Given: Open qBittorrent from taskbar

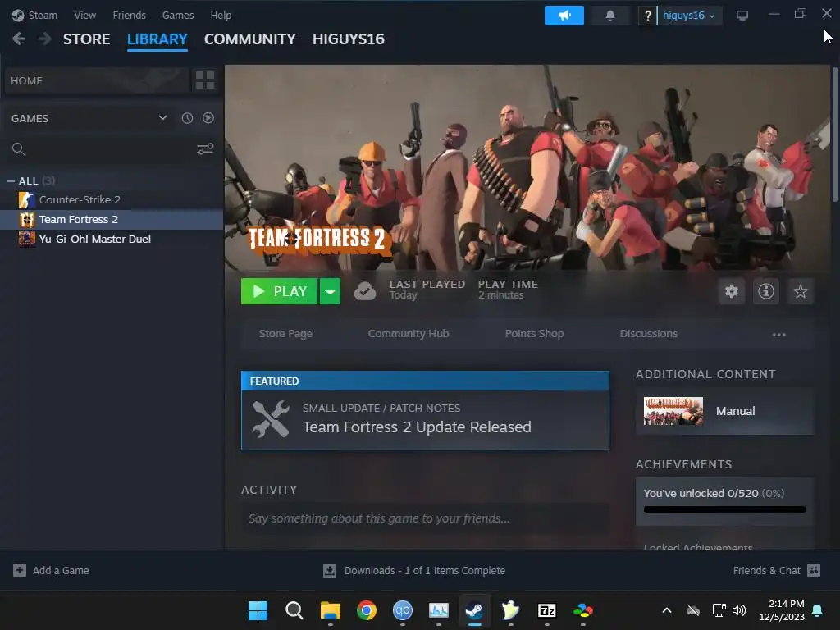Looking at the screenshot, I should coord(402,610).
